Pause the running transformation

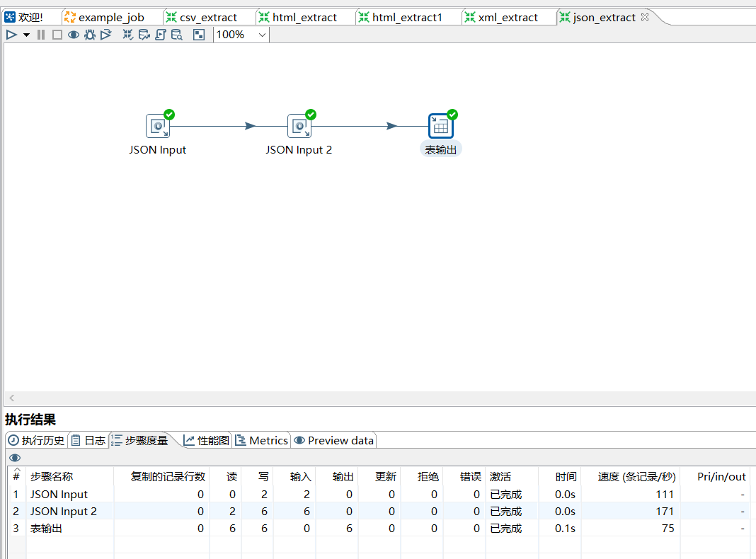click(x=41, y=35)
